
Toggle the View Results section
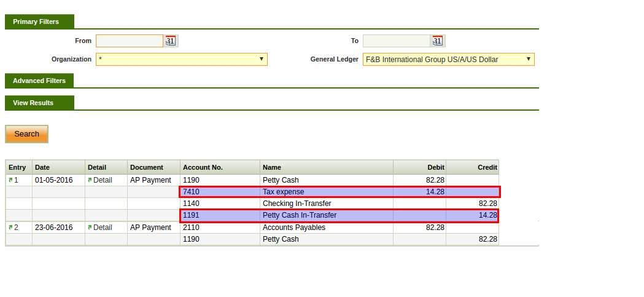(x=33, y=103)
